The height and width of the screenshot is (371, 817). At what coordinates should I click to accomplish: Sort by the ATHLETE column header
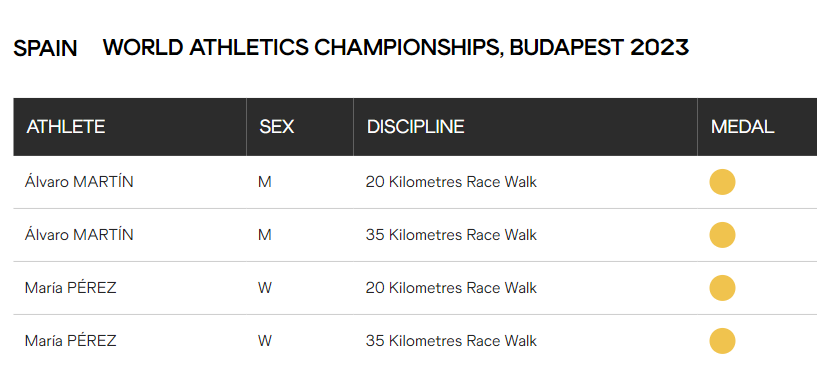click(x=66, y=127)
